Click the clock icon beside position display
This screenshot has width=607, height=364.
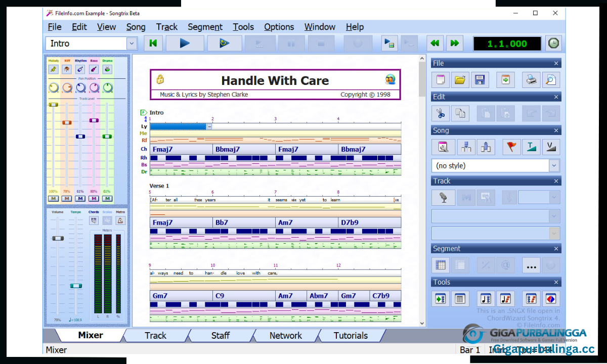pos(554,43)
